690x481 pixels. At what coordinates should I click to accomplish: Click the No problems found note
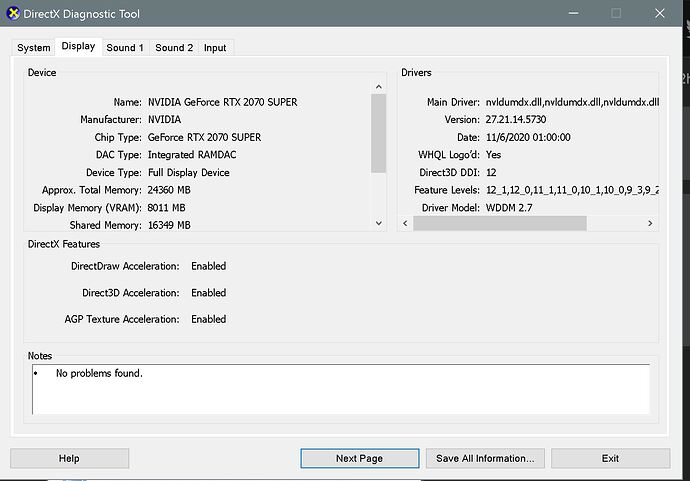click(99, 373)
